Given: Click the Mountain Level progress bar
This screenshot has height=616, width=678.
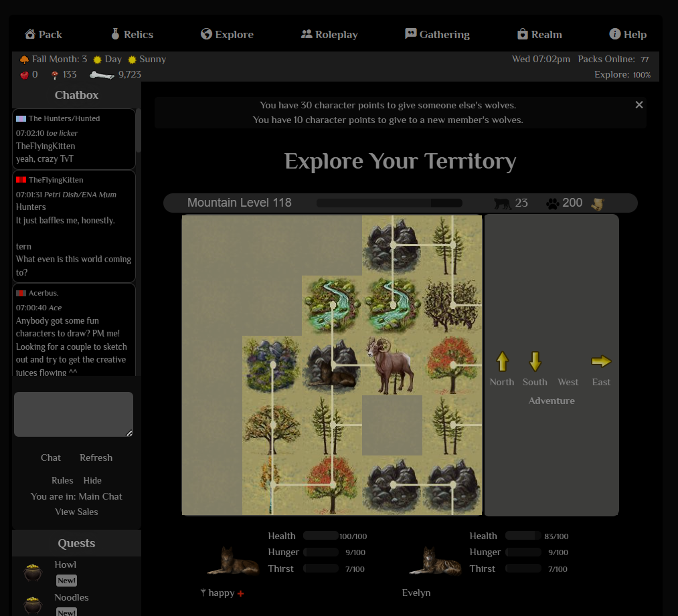Looking at the screenshot, I should [389, 203].
